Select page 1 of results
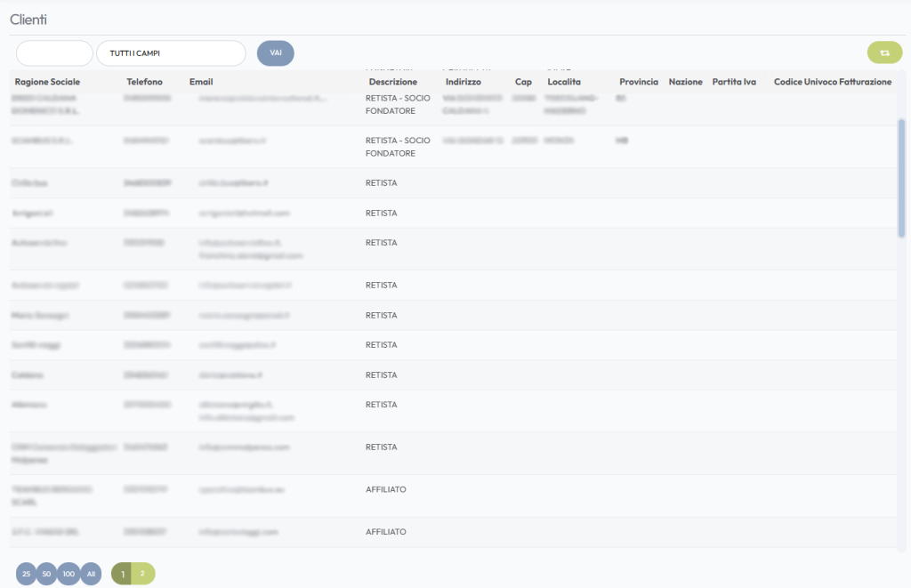This screenshot has height=588, width=911. coord(123,574)
